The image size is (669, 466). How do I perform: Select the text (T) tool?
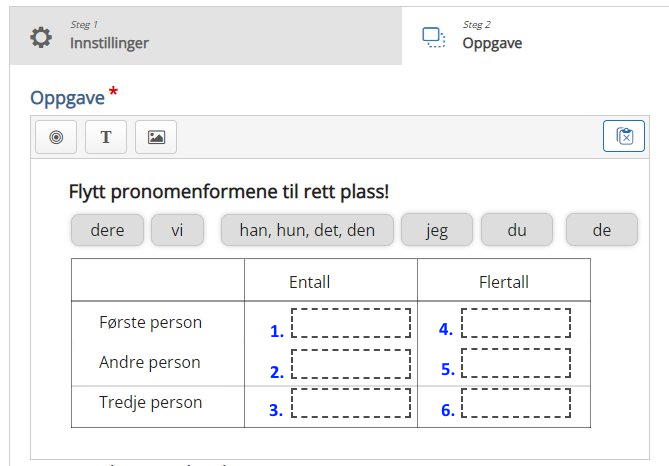click(x=106, y=137)
